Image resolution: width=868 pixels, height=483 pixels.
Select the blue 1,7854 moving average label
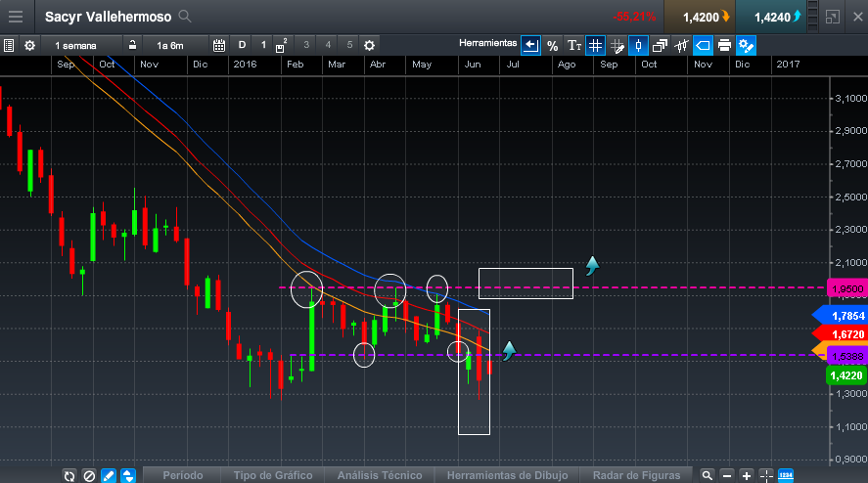(x=842, y=316)
